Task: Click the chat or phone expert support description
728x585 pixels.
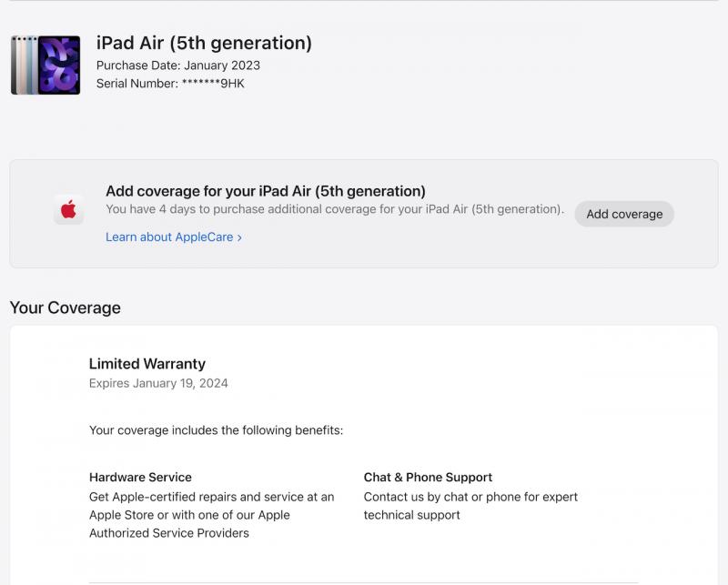Action: coord(470,506)
